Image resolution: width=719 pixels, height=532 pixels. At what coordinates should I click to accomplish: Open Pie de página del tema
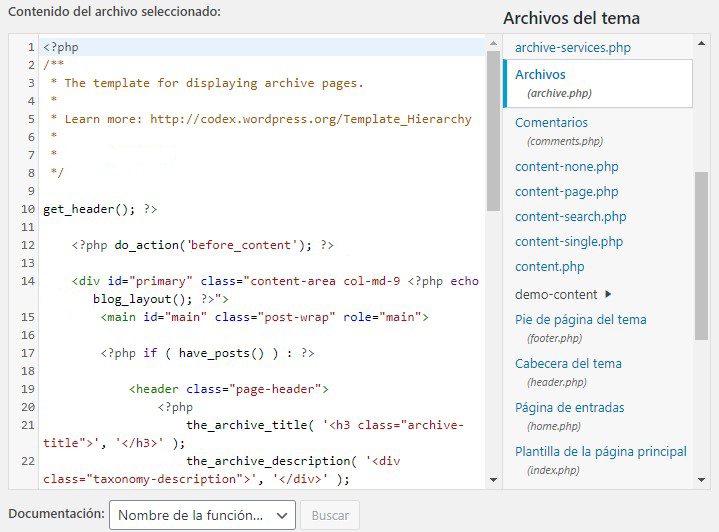pos(580,320)
